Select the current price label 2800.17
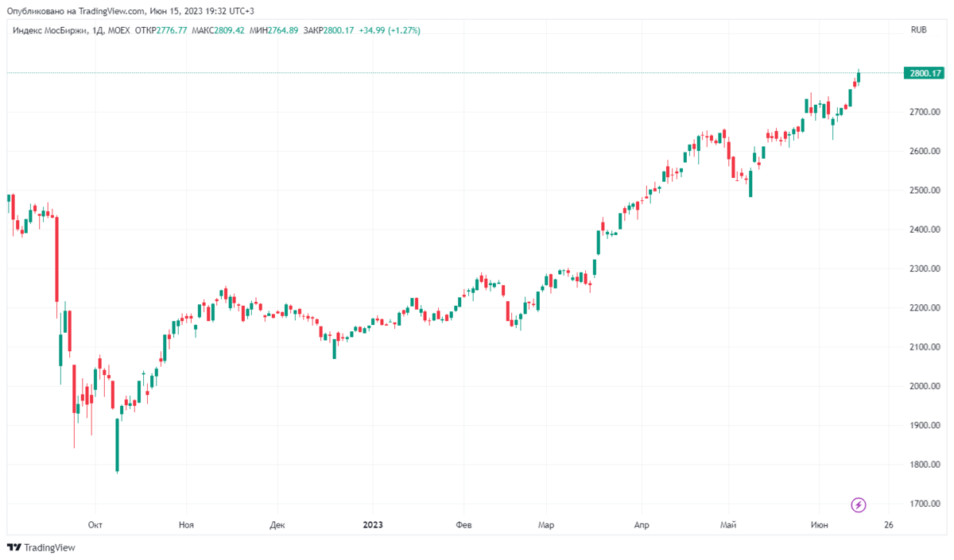The height and width of the screenshot is (560, 954). [x=925, y=73]
